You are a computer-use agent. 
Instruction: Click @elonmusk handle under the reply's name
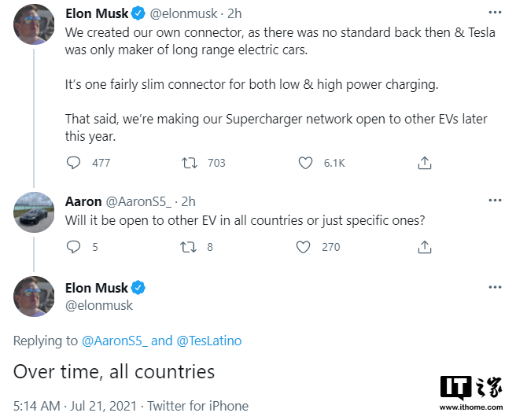pyautogui.click(x=99, y=305)
